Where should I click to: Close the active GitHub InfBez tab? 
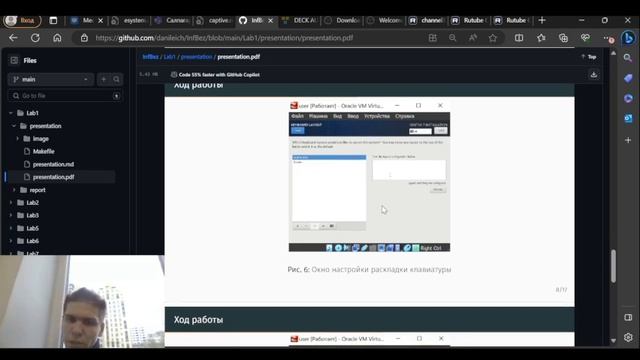[x=270, y=20]
